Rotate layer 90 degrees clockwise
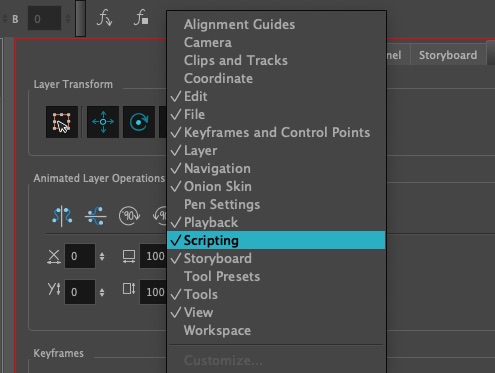495x373 pixels. pos(129,216)
